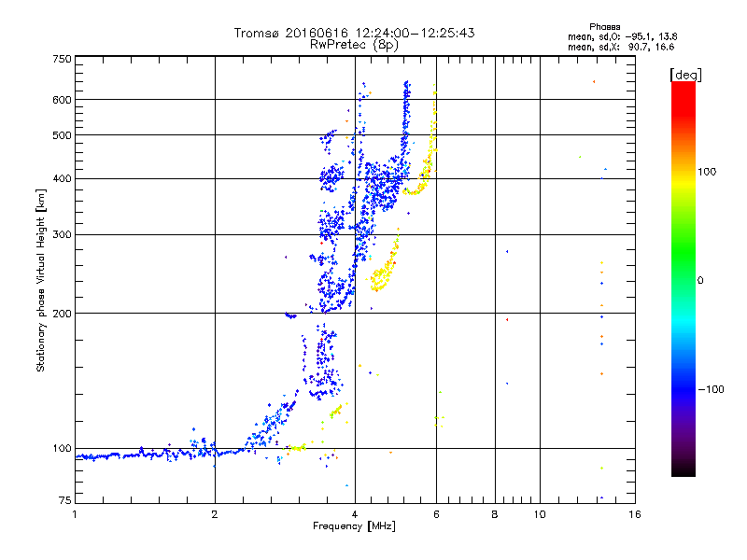
Task: Click the y-axis label '500'
Action: 62,135
